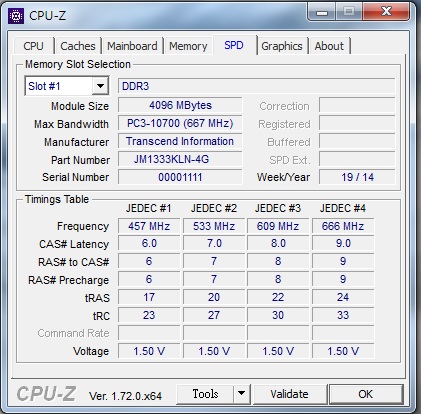The height and width of the screenshot is (415, 421).
Task: Click the Ver. 1.72.0.x64 version text
Action: coord(125,396)
